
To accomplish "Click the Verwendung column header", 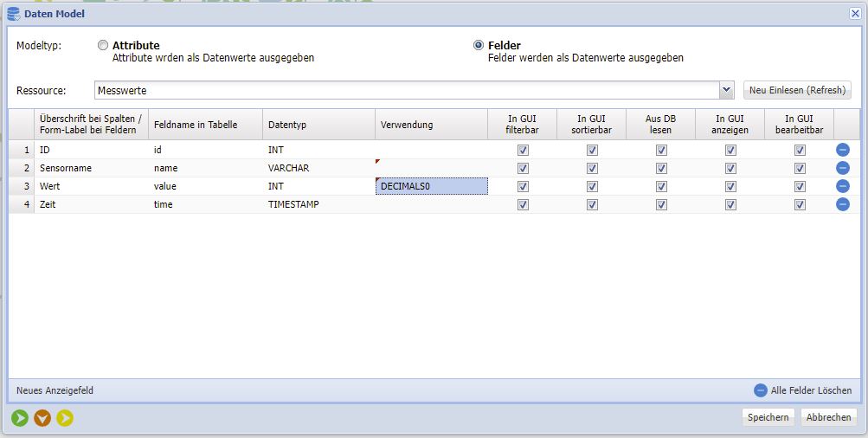I will pos(431,126).
